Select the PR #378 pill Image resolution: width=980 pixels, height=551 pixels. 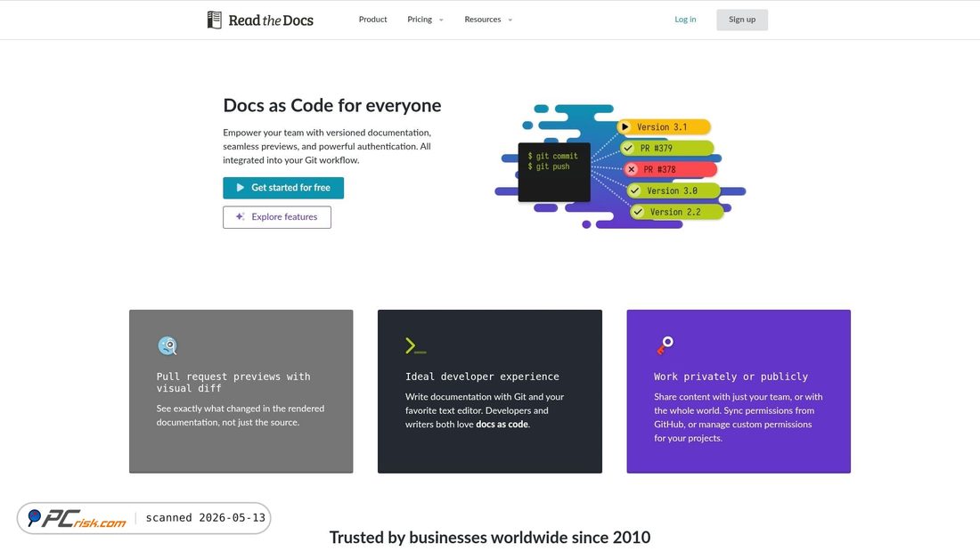coord(670,169)
